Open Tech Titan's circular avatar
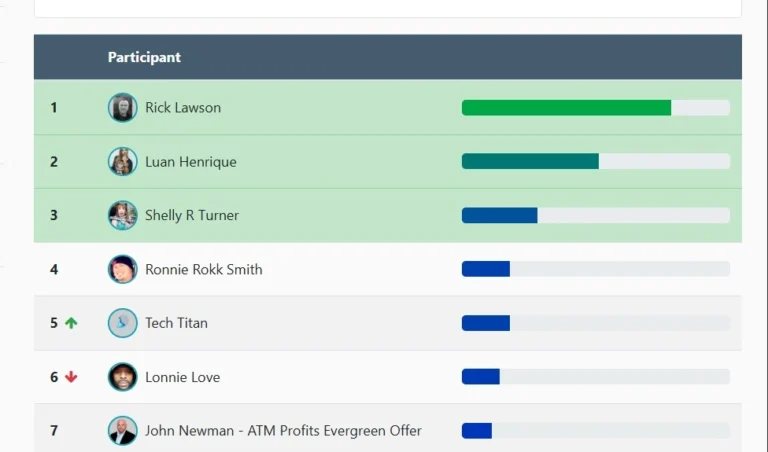This screenshot has width=768, height=452. pos(122,323)
